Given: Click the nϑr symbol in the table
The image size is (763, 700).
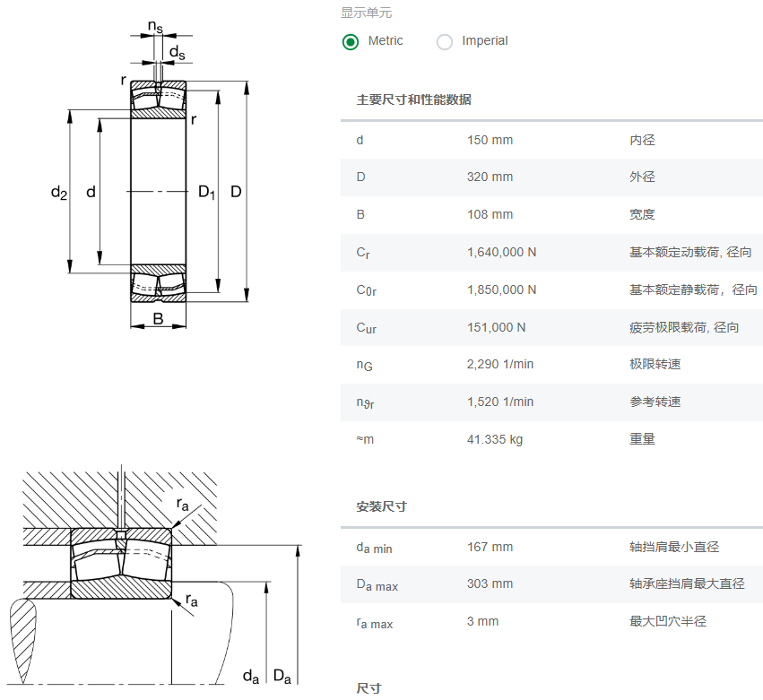Looking at the screenshot, I should click(366, 403).
